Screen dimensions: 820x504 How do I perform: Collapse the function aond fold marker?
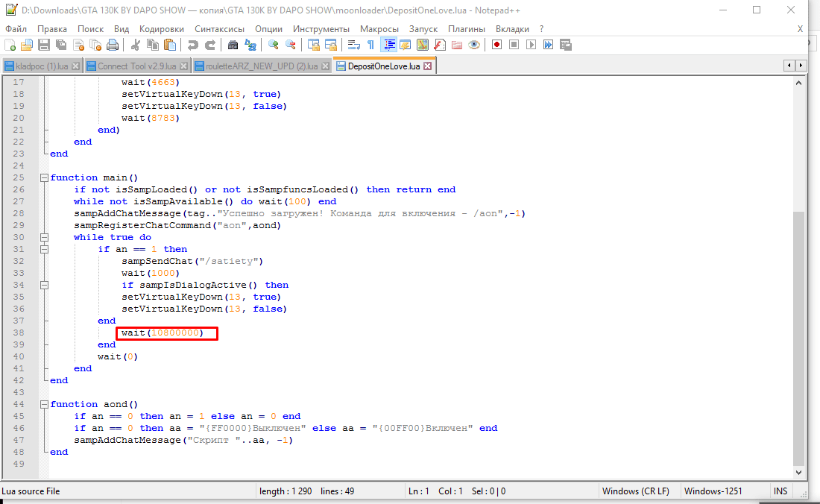(45, 404)
